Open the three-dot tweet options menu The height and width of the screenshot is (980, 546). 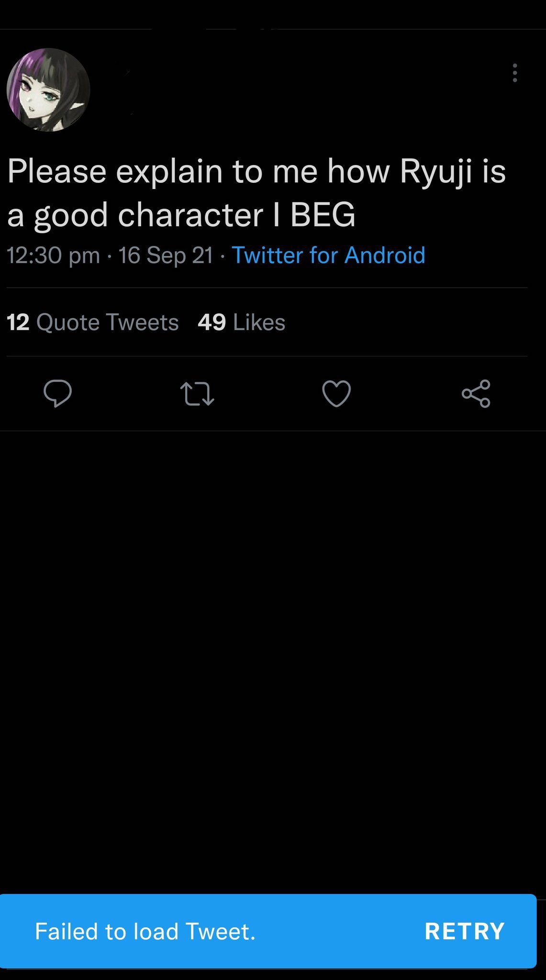[515, 73]
